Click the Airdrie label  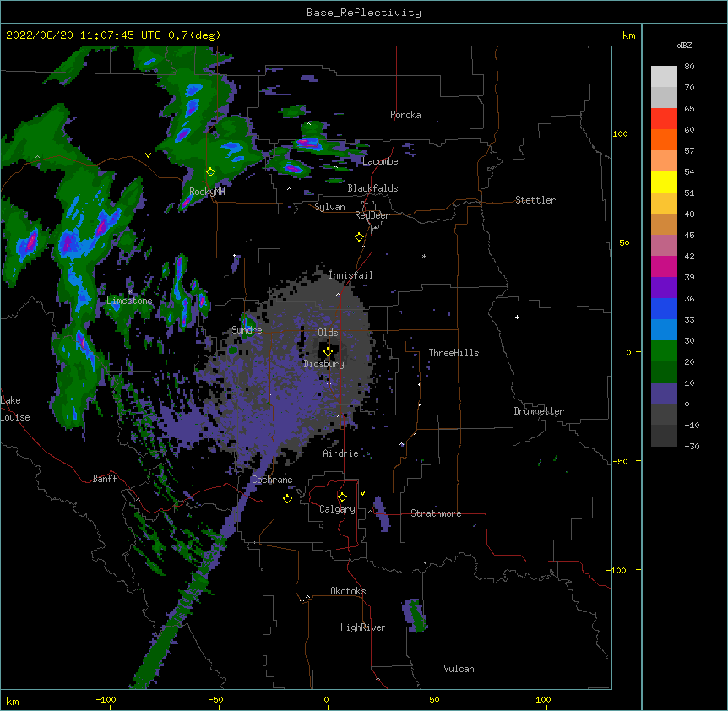click(x=341, y=453)
